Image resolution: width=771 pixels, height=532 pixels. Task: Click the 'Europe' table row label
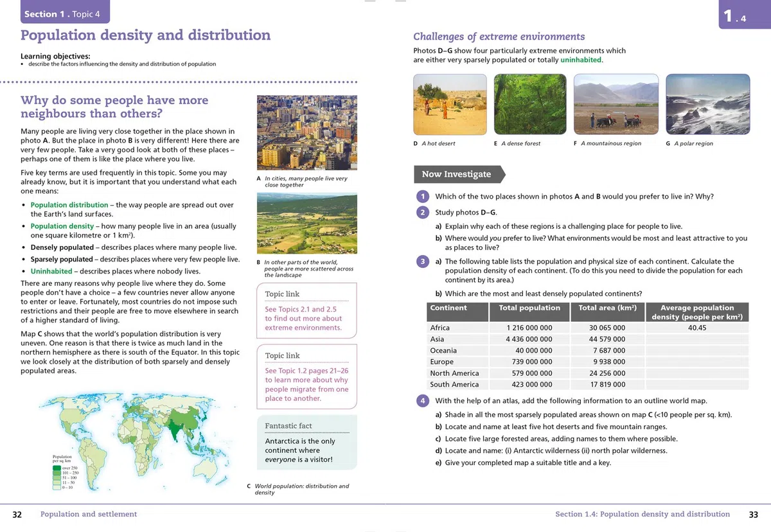pyautogui.click(x=441, y=362)
